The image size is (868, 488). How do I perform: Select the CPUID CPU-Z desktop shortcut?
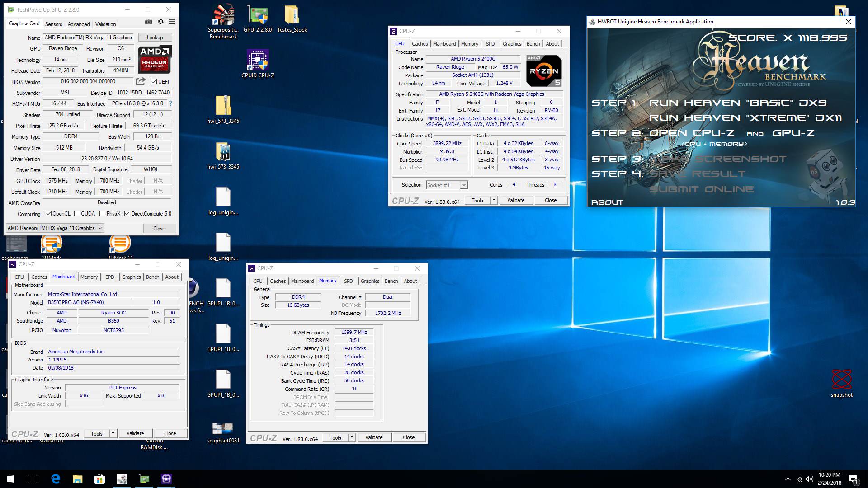pyautogui.click(x=258, y=64)
